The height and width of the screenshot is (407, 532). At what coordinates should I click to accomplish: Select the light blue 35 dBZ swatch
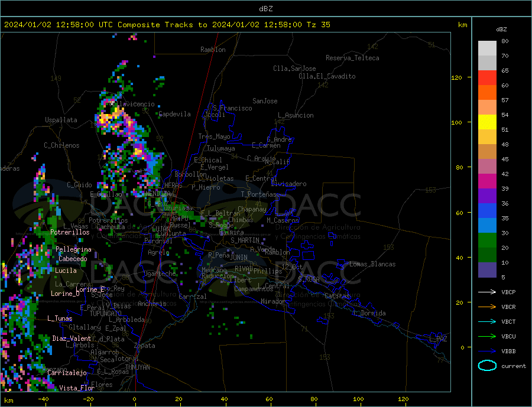487,226
